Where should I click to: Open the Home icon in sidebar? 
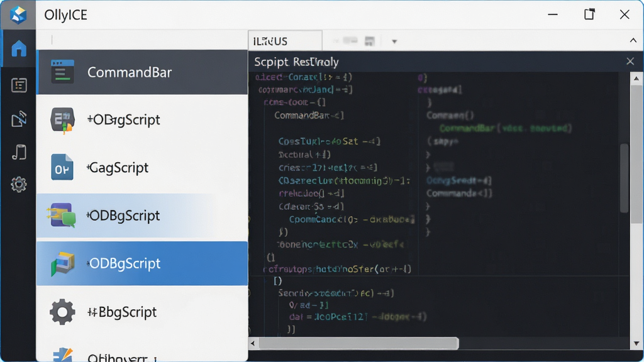tap(19, 48)
